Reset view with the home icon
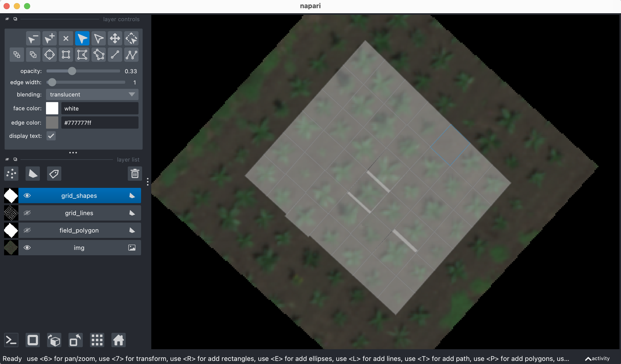The width and height of the screenshot is (621, 364). pos(119,340)
